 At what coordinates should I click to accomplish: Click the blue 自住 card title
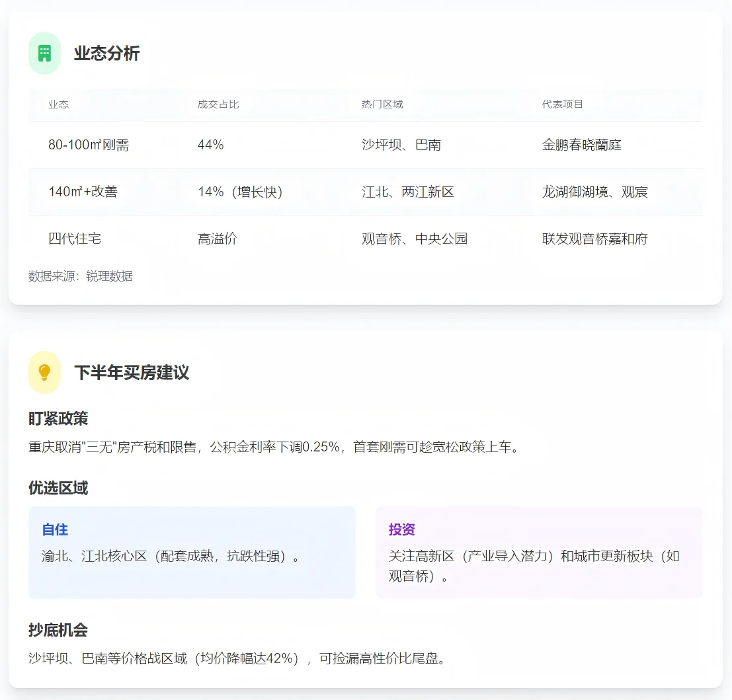[x=55, y=529]
